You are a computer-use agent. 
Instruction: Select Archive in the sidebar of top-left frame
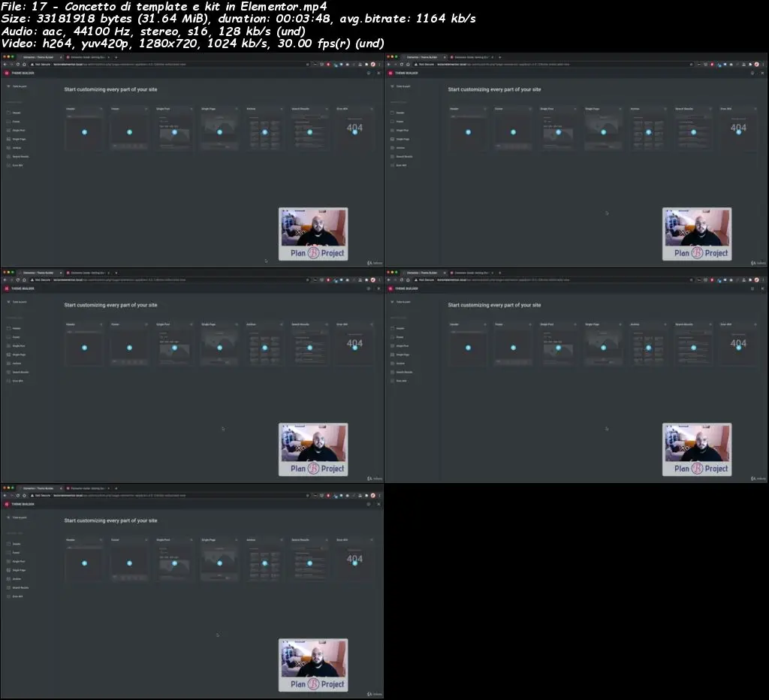click(15, 148)
